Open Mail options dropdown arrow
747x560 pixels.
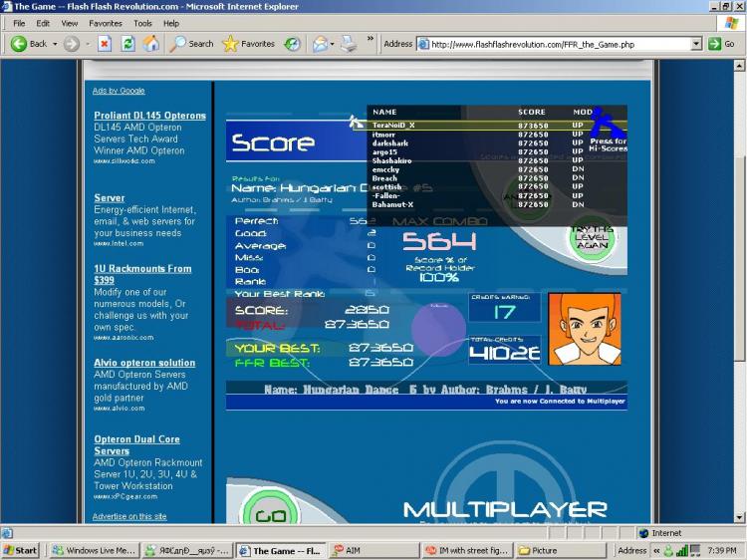[332, 44]
